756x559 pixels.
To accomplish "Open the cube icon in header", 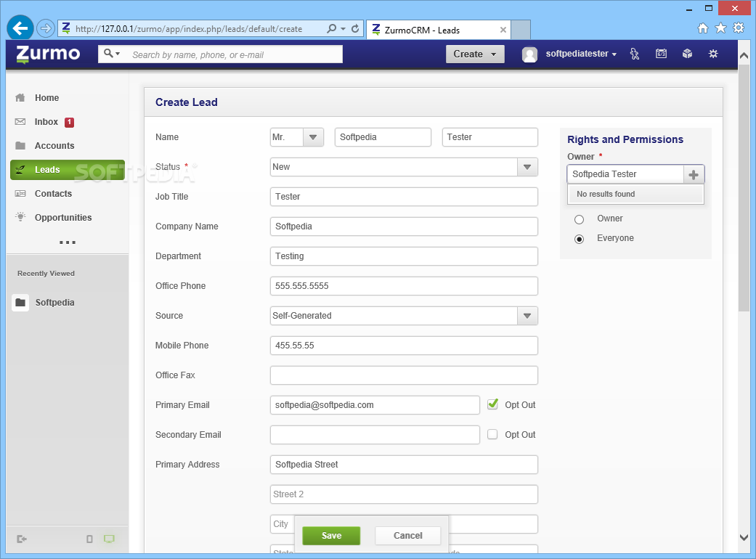I will click(687, 54).
